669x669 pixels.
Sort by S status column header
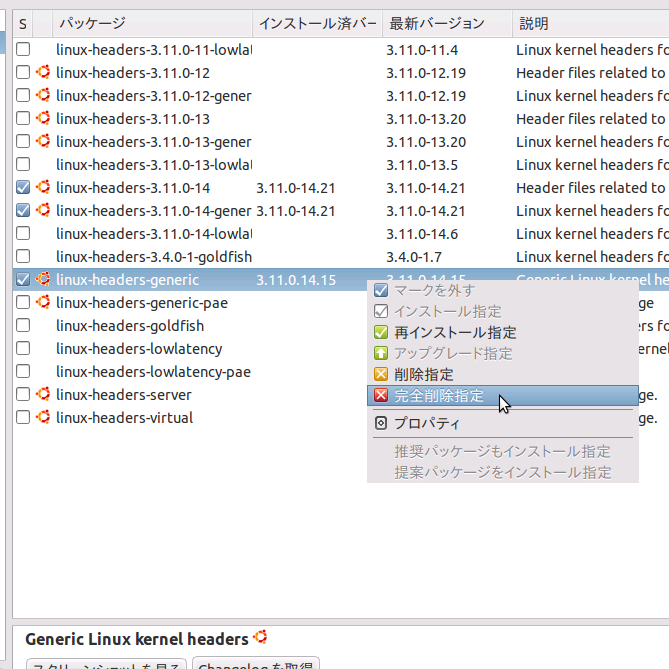pyautogui.click(x=23, y=23)
